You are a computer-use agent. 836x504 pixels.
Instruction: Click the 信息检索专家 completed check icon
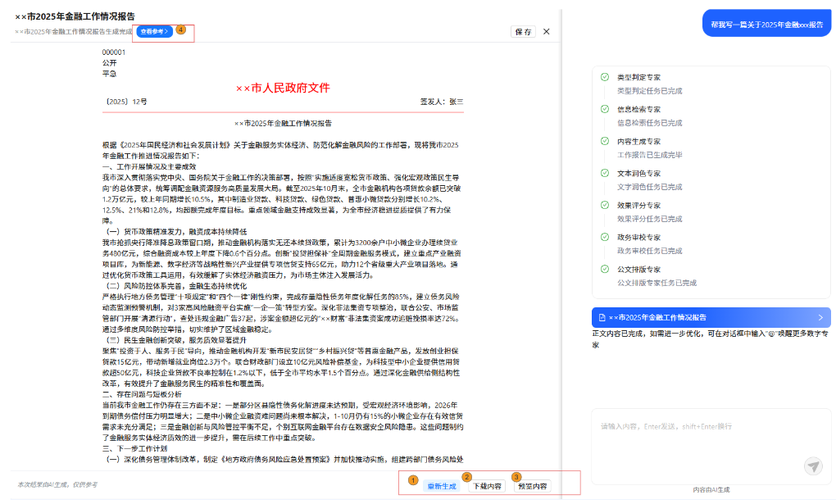pos(605,108)
